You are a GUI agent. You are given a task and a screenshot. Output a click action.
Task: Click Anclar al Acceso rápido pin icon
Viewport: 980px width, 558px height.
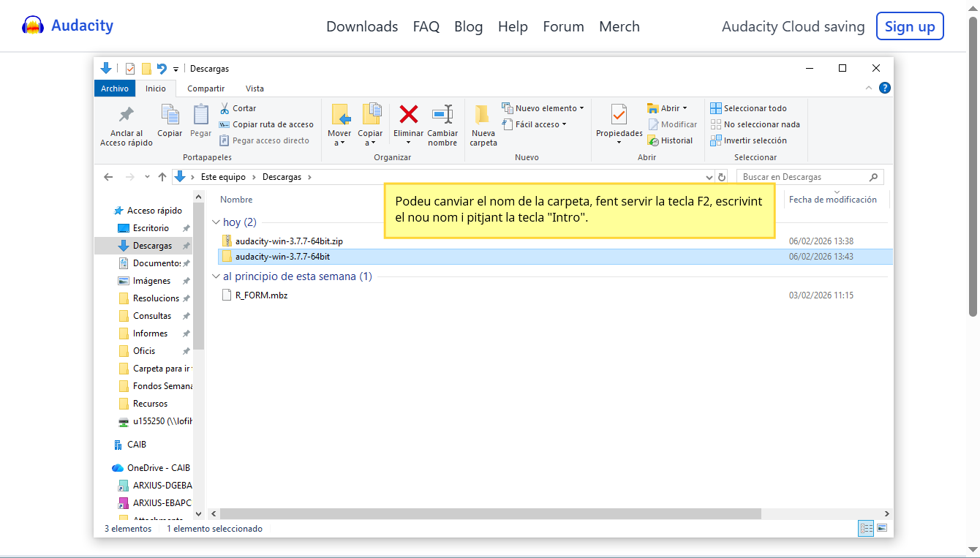point(127,115)
